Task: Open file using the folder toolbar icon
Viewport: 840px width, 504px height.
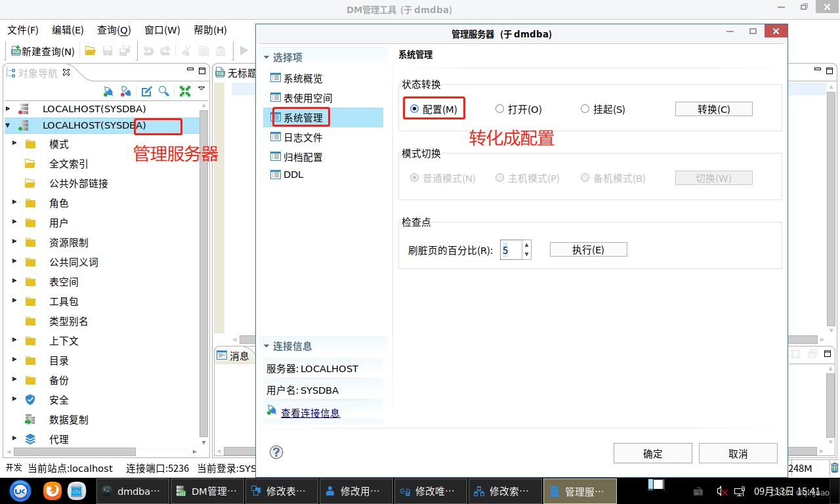Action: 91,51
